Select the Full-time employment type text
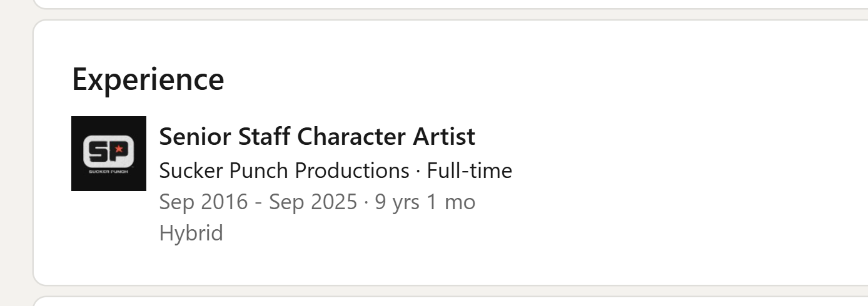 point(470,170)
